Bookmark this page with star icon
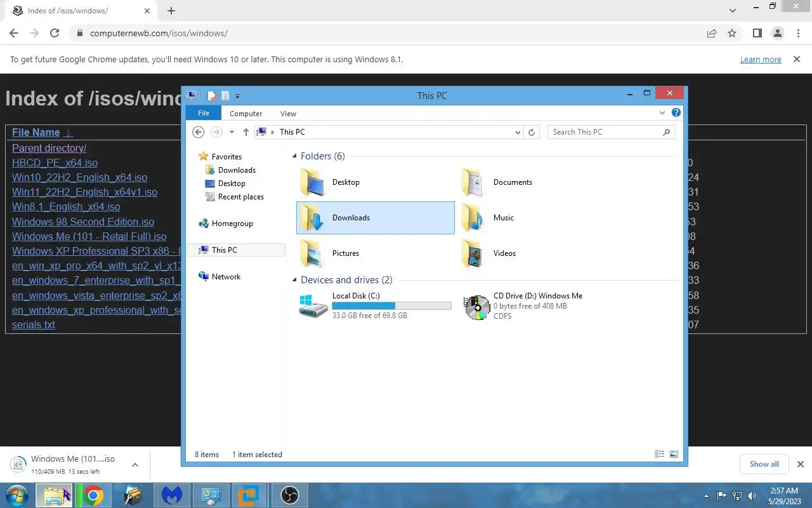Image resolution: width=812 pixels, height=508 pixels. click(x=732, y=33)
